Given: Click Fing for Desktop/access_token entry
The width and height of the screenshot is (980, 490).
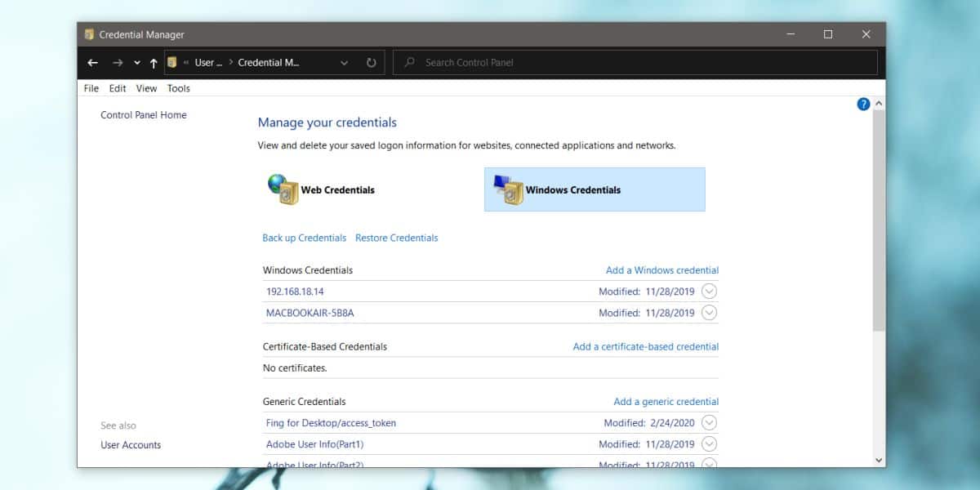Looking at the screenshot, I should tap(331, 423).
